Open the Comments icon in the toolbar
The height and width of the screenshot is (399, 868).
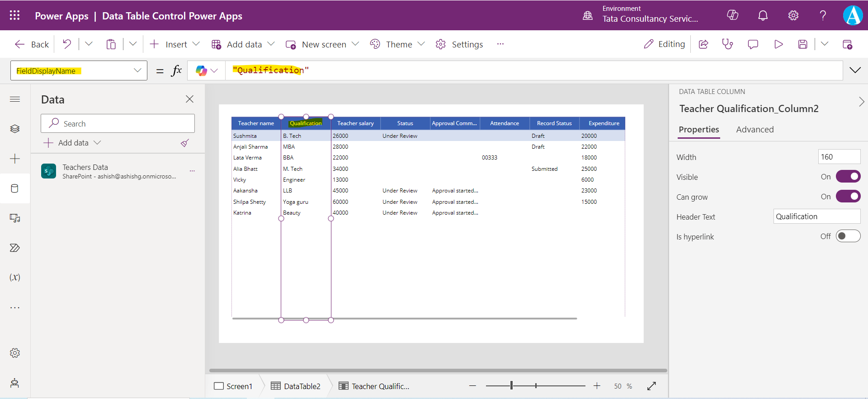coord(753,44)
